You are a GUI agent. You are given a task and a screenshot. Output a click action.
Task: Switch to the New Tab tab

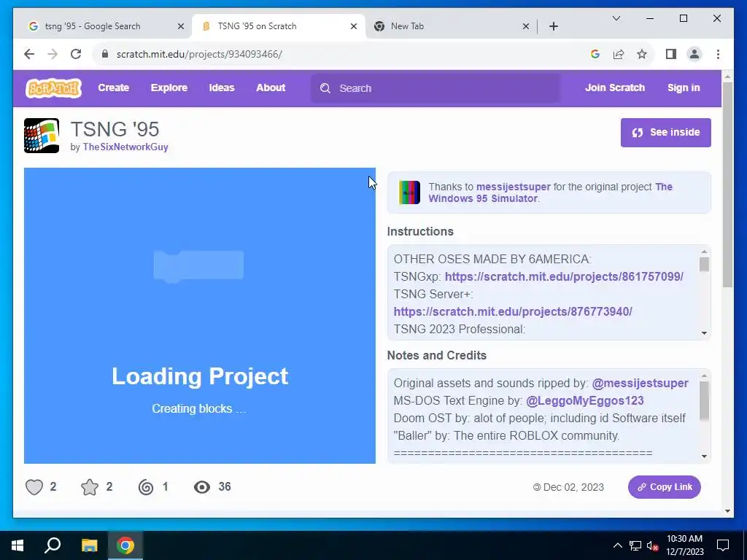coord(451,26)
